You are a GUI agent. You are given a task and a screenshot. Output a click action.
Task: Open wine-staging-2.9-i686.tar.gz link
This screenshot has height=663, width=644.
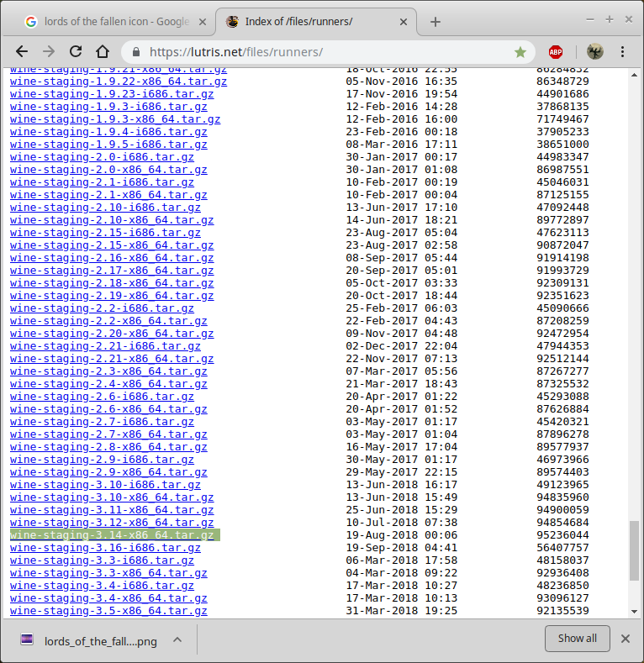click(x=102, y=460)
